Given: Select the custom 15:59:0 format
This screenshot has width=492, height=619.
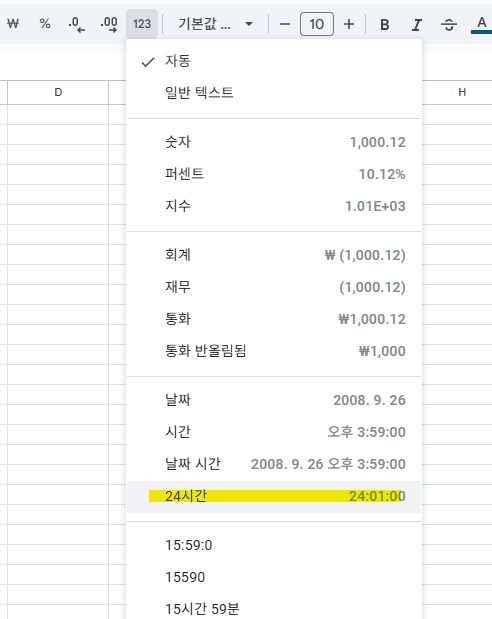Looking at the screenshot, I should [274, 545].
